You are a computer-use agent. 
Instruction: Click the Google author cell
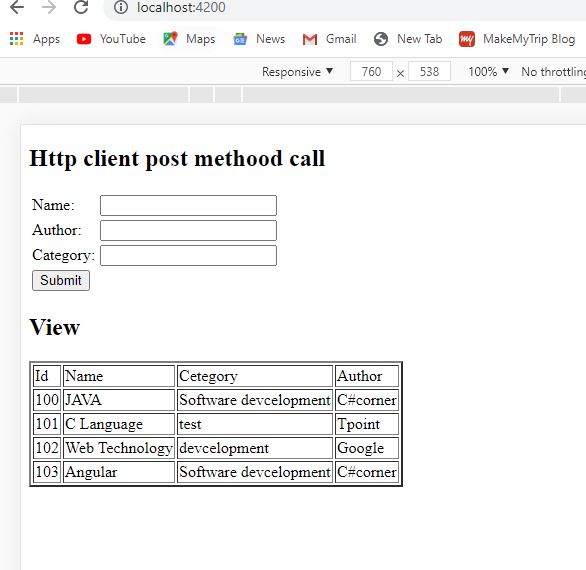[367, 448]
